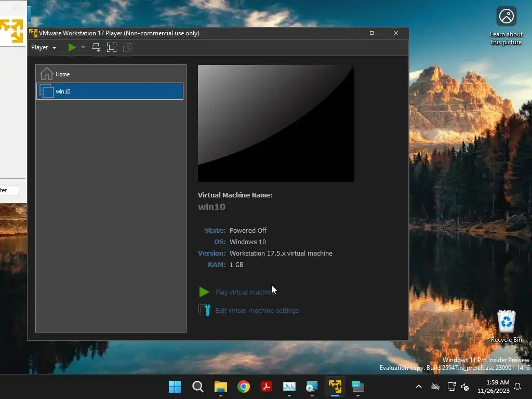Open the Recycle Bin desktop icon
Viewport: 532px width, 399px height.
[506, 326]
